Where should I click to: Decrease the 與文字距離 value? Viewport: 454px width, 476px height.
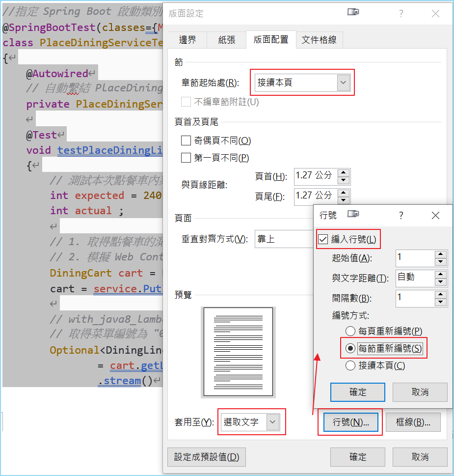pos(441,282)
